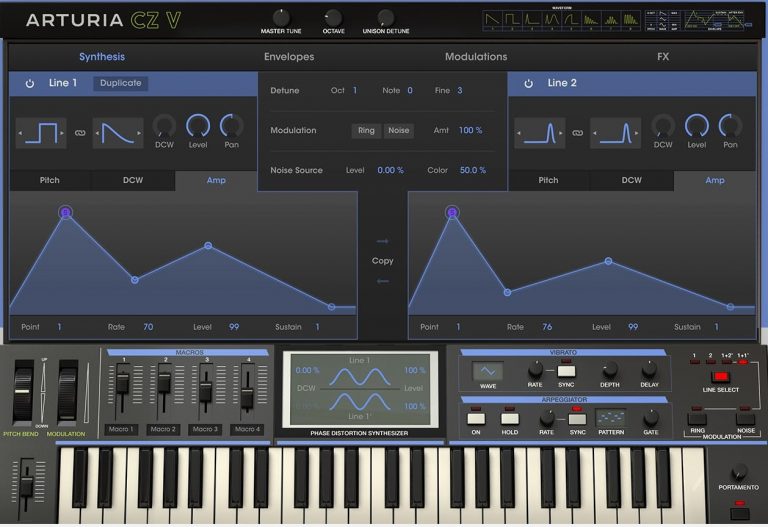The width and height of the screenshot is (768, 527).
Task: Switch Line 1 to the Pitch envelope tab
Action: point(49,180)
